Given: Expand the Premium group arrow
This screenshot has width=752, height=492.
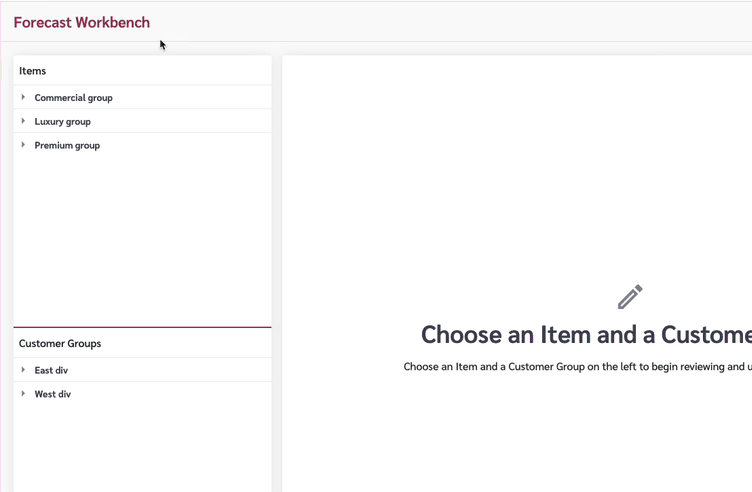Looking at the screenshot, I should [23, 145].
